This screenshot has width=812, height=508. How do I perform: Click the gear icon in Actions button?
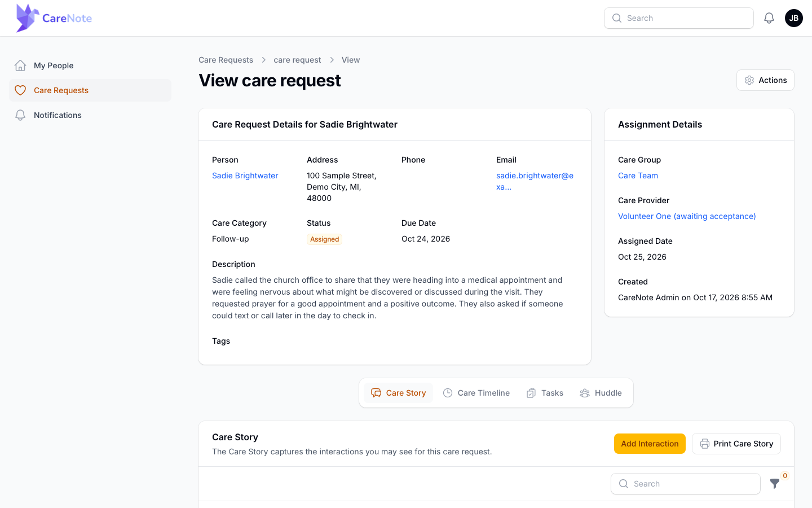(749, 80)
